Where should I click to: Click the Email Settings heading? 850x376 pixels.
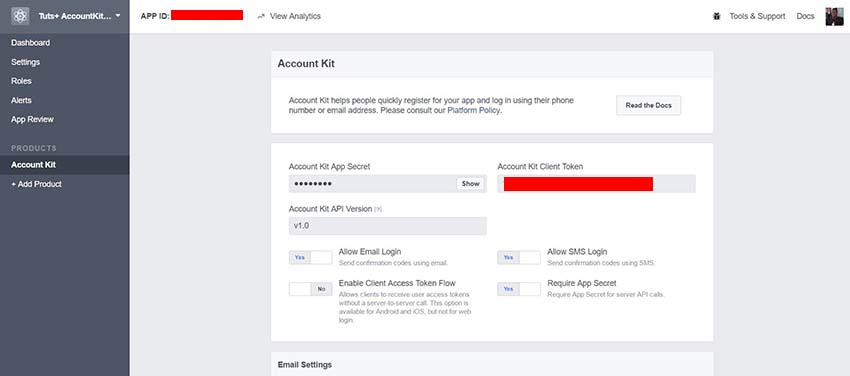click(x=305, y=365)
